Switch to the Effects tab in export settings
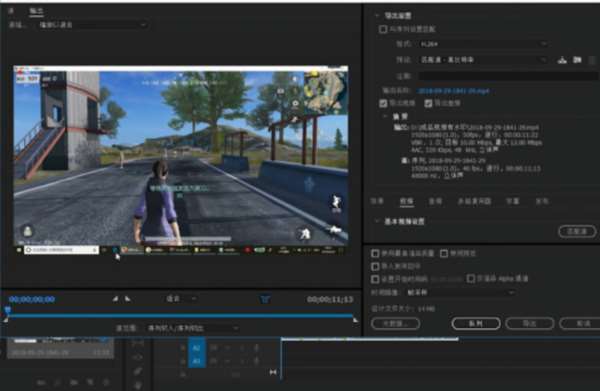The image size is (600, 391). tap(377, 201)
